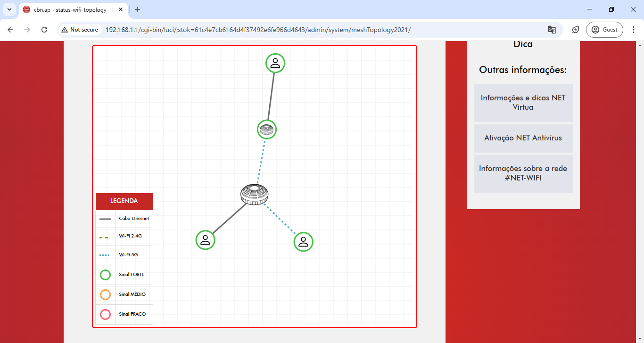Open the Guest profile menu
644x343 pixels.
tap(604, 30)
